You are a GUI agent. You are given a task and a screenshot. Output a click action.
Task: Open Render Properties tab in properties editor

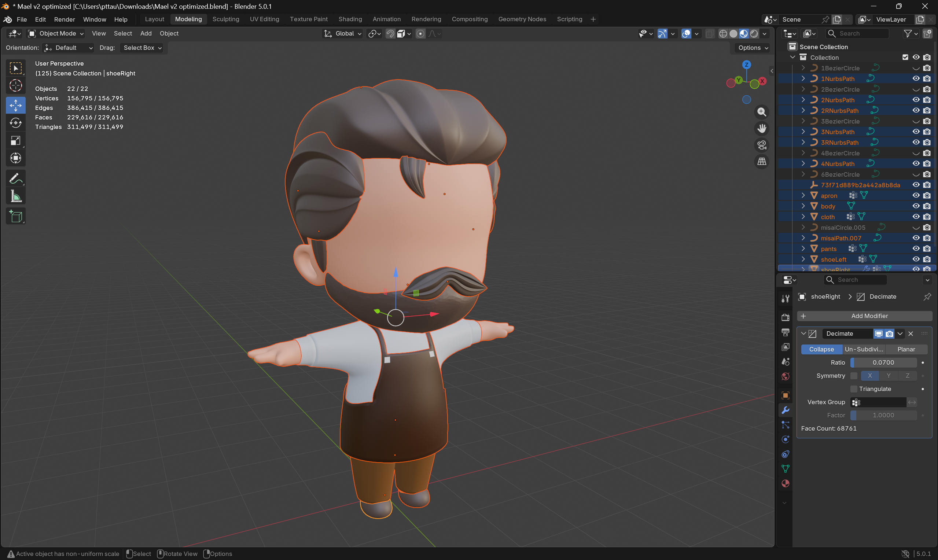click(785, 317)
